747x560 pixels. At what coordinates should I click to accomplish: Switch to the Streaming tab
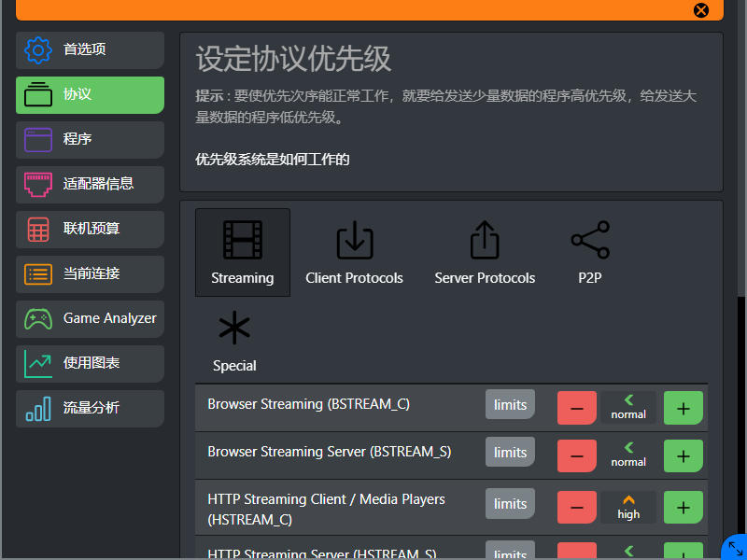(242, 252)
